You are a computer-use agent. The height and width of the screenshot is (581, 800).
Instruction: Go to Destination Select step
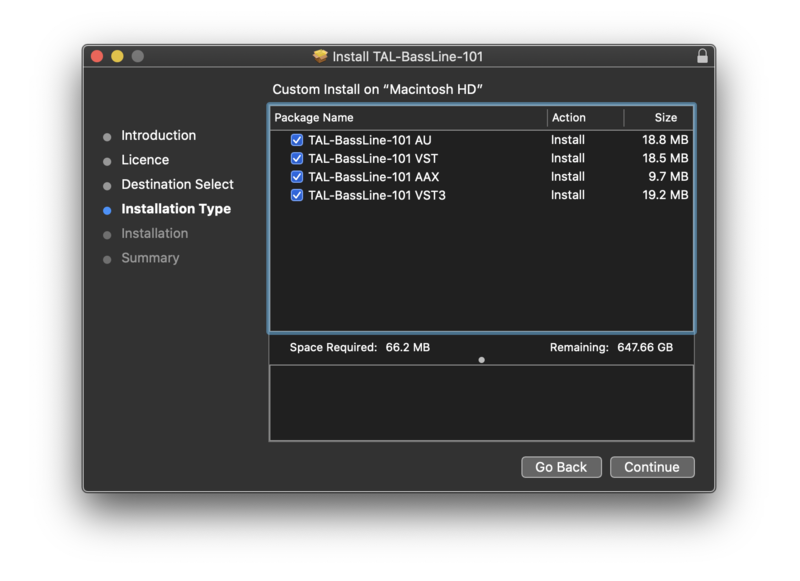click(x=177, y=185)
